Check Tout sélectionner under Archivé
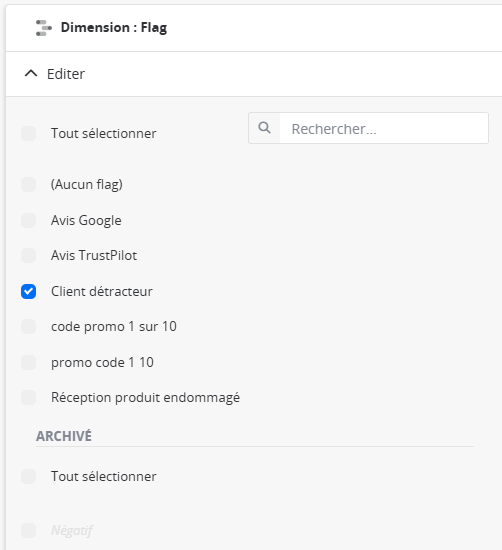 28,477
